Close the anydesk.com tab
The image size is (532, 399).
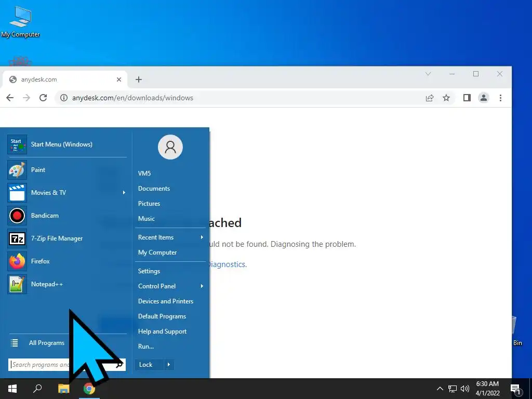tap(119, 79)
